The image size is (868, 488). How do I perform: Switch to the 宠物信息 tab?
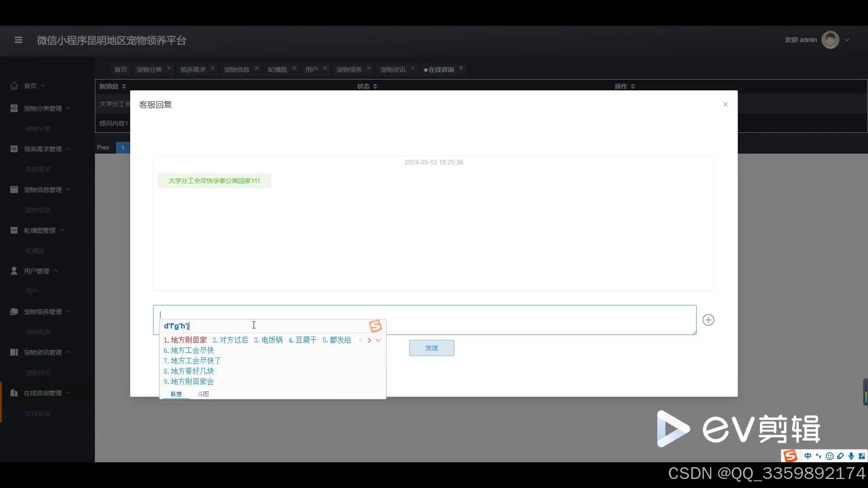(x=236, y=70)
